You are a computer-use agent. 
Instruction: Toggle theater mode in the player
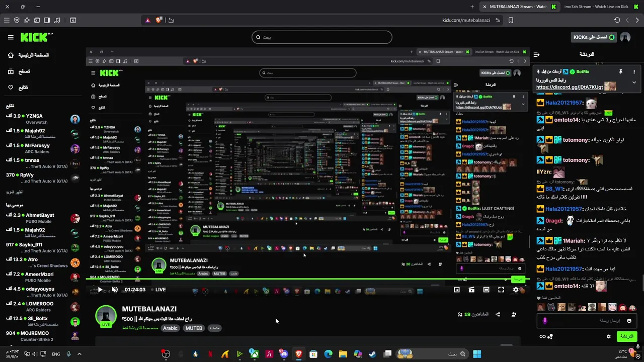[486, 290]
